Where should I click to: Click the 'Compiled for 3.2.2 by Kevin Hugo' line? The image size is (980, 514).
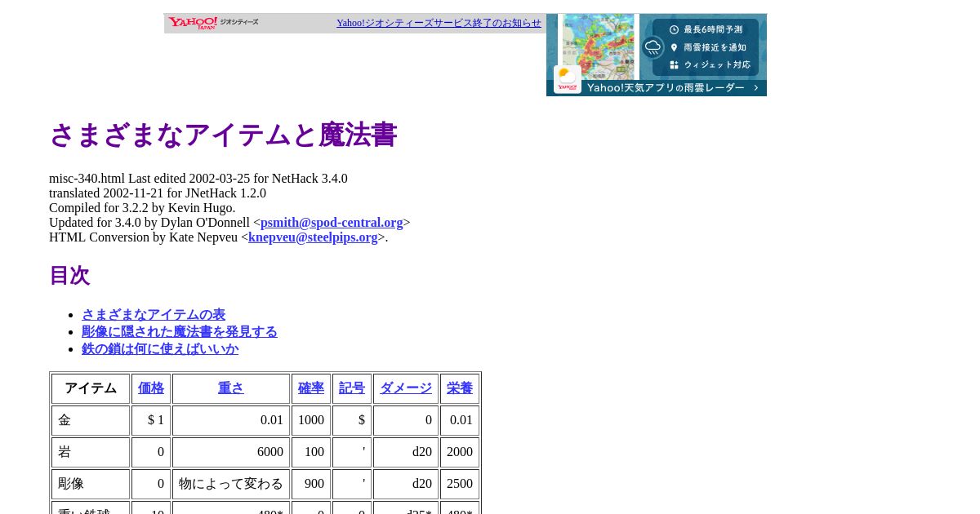point(142,208)
